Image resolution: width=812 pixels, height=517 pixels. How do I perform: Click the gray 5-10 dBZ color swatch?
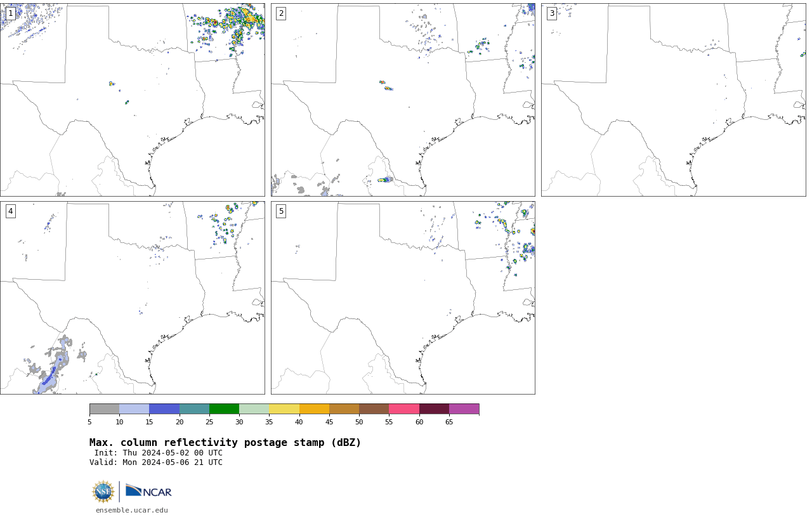point(104,409)
